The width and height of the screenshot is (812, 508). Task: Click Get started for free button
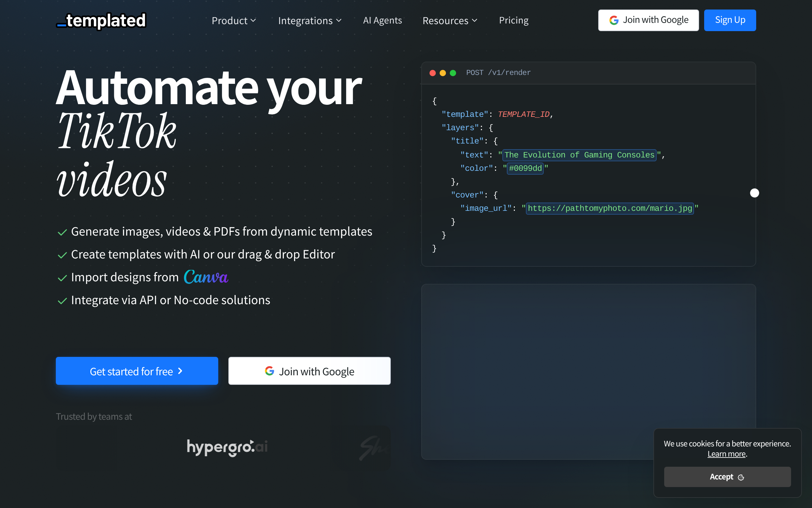tap(137, 371)
